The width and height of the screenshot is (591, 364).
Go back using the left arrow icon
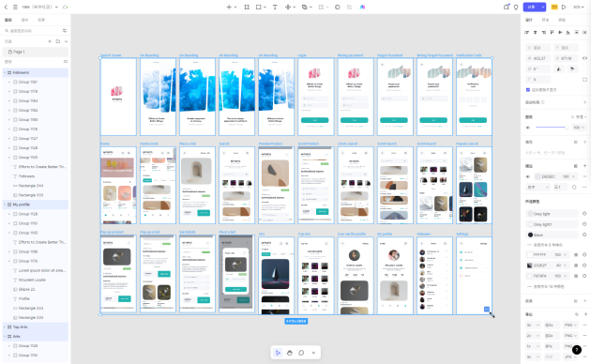pyautogui.click(x=6, y=7)
